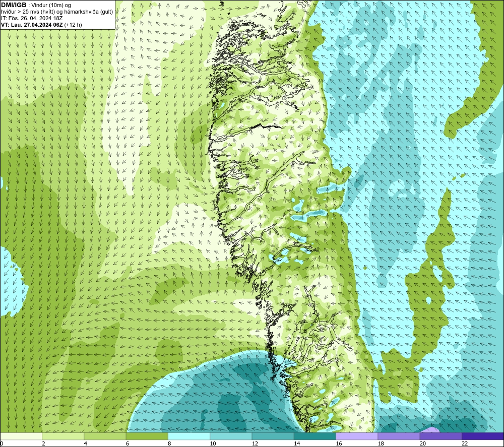Click the pale cream 0–2 m/s legend swatch

pos(21,436)
